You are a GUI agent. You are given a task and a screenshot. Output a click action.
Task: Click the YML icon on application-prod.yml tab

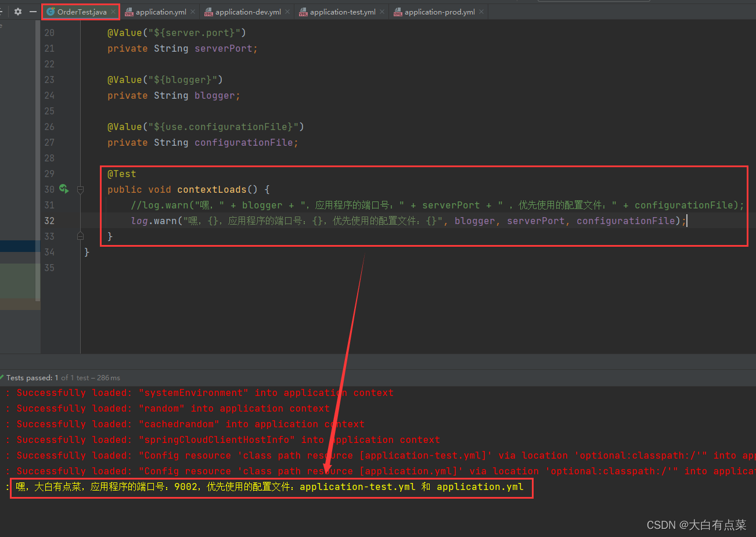click(x=398, y=12)
